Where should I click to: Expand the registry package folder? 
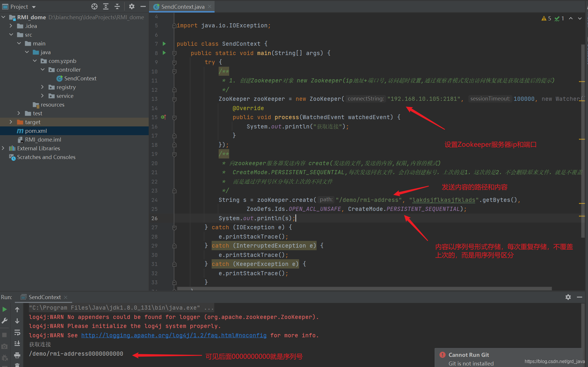coord(43,87)
